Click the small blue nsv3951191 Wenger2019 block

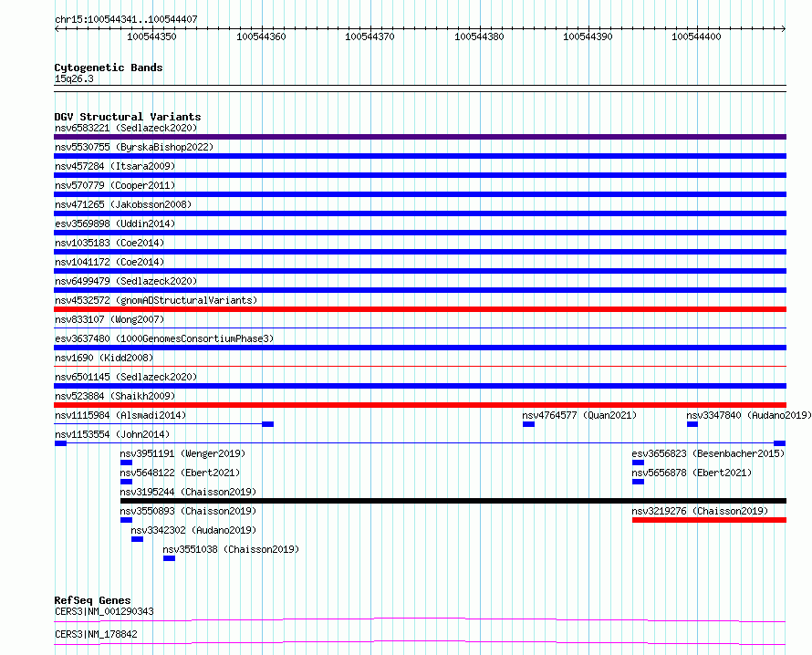(126, 463)
